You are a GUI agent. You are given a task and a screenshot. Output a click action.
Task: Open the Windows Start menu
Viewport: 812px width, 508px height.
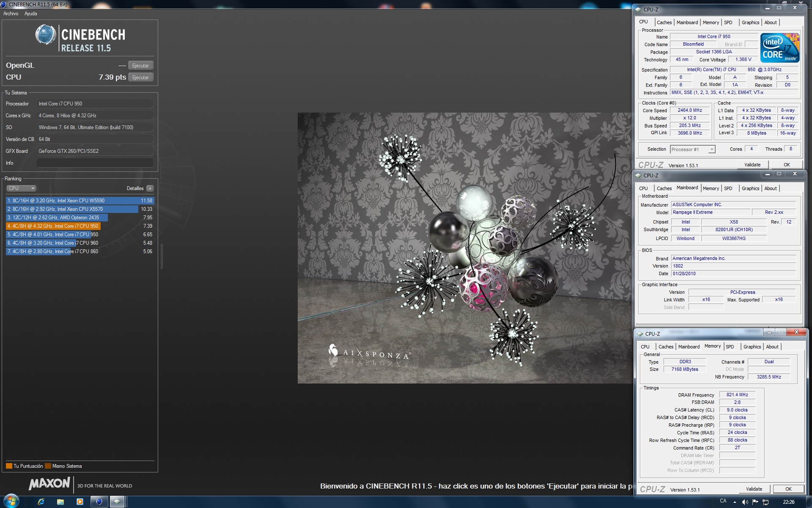coord(11,501)
